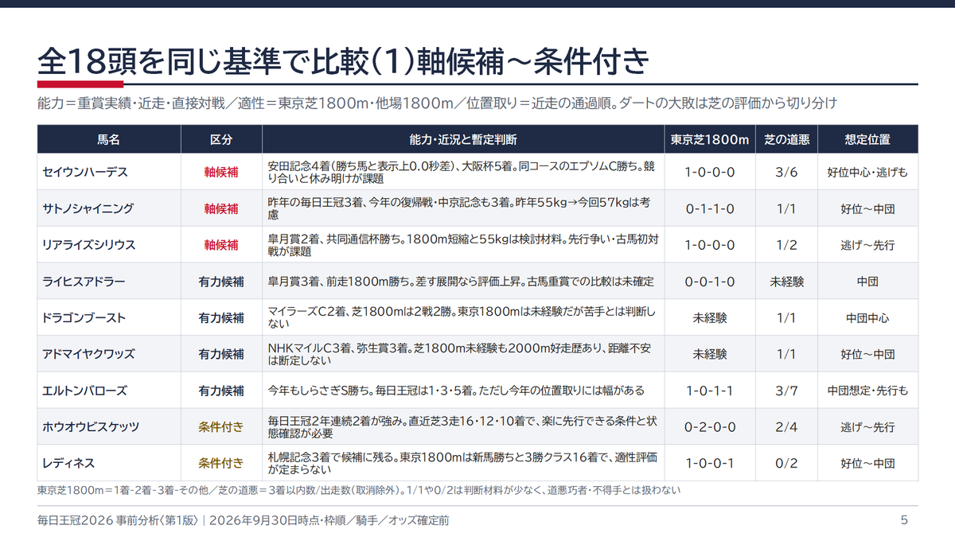Click the description starting 昨年の毎日王冠3着
The height and width of the screenshot is (560, 955).
tap(461, 208)
